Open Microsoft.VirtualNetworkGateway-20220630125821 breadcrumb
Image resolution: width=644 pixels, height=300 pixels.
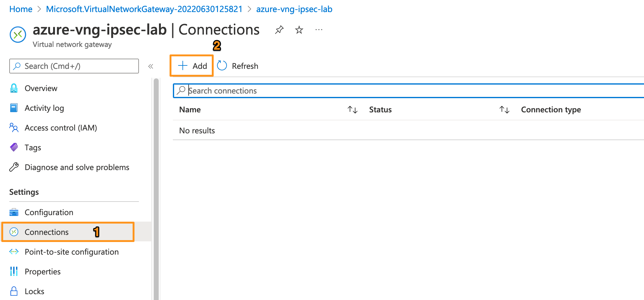point(144,9)
